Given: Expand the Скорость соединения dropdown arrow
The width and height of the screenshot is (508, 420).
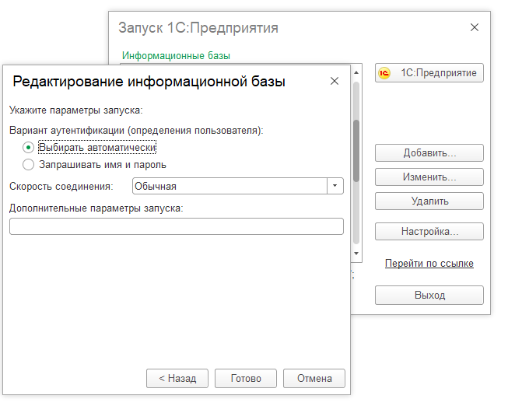Looking at the screenshot, I should [x=335, y=186].
